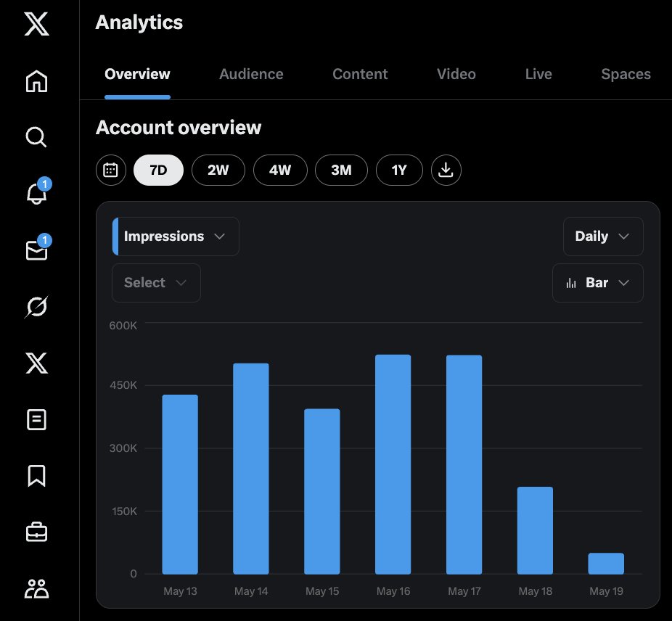
Task: Click the May 16 date label
Action: click(x=393, y=591)
